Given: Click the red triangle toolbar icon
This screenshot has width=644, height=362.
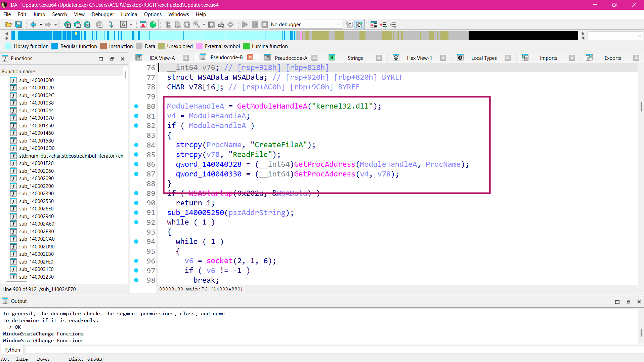Looking at the screenshot, I should (x=143, y=25).
